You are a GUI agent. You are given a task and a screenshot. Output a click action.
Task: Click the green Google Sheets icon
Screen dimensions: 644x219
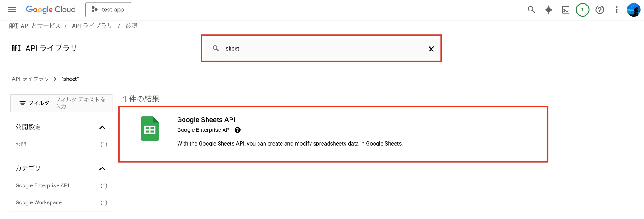click(149, 129)
